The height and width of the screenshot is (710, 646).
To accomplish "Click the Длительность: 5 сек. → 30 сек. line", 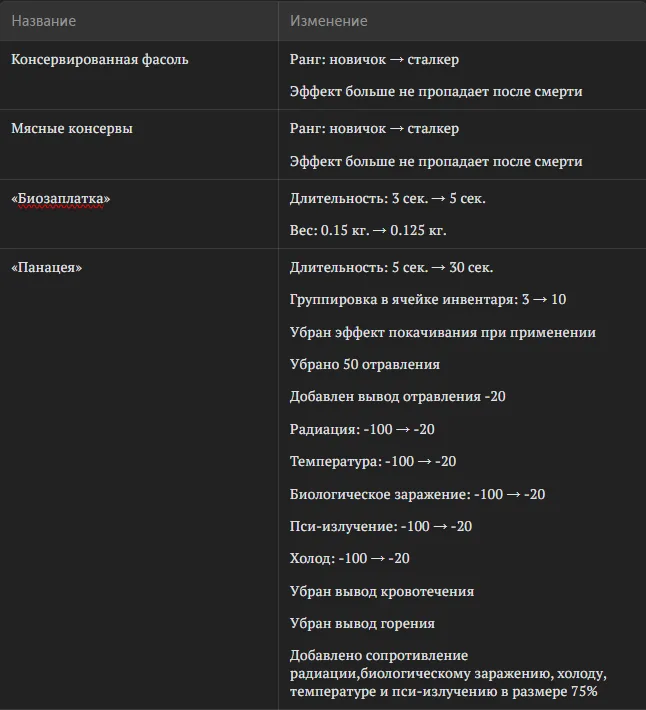I will (392, 267).
